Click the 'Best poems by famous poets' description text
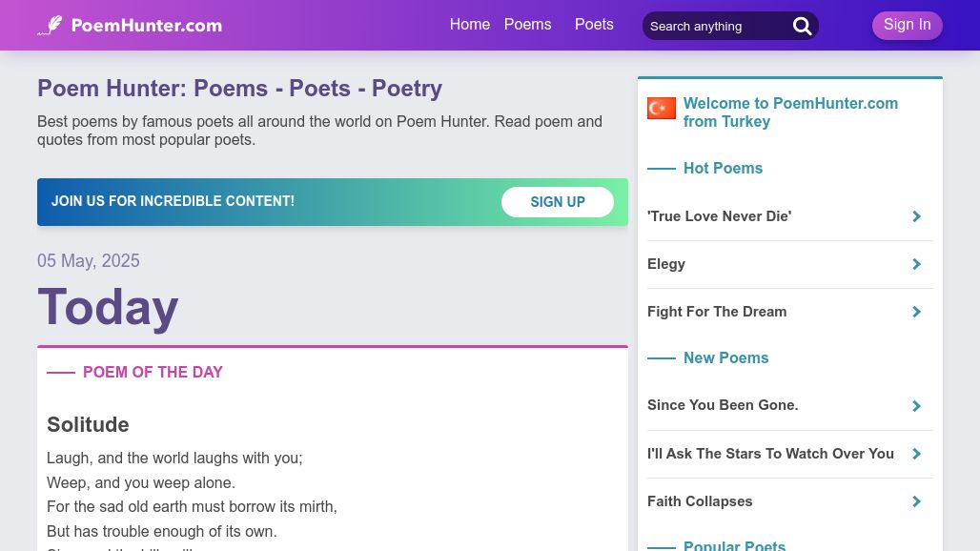The image size is (980, 551). point(320,130)
